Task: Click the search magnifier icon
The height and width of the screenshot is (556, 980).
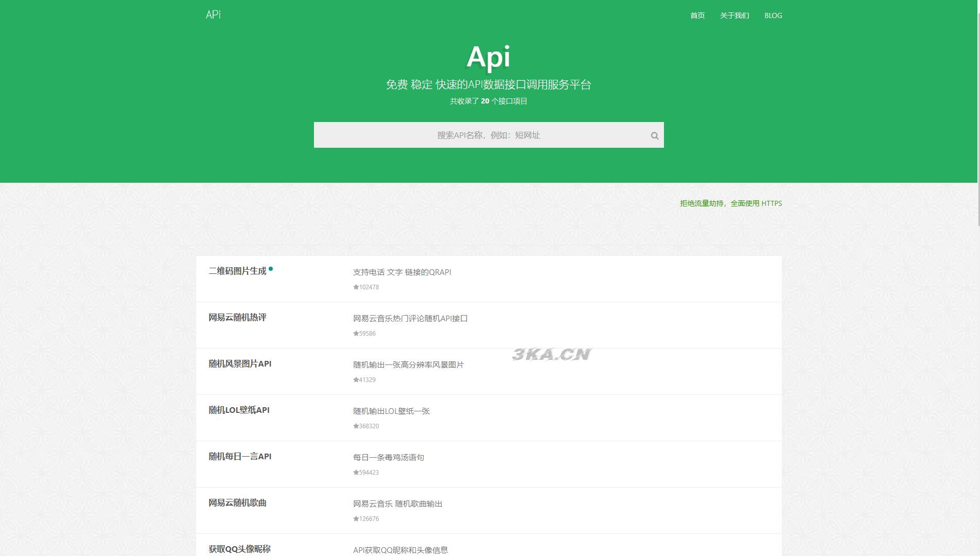Action: pos(655,136)
